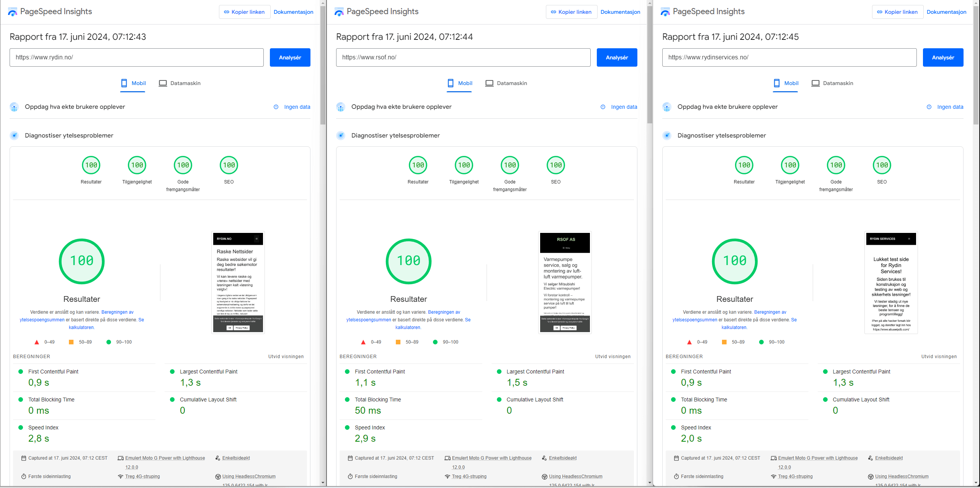Expand Utvid visningen in rydinservices.no report
This screenshot has width=980, height=488.
(x=939, y=357)
